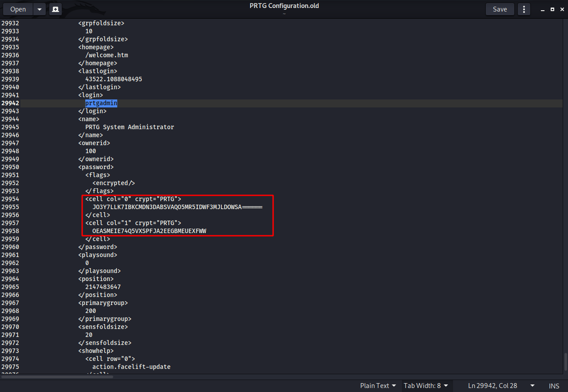Click the primarygroup value 200
The height and width of the screenshot is (392, 568).
coord(91,311)
